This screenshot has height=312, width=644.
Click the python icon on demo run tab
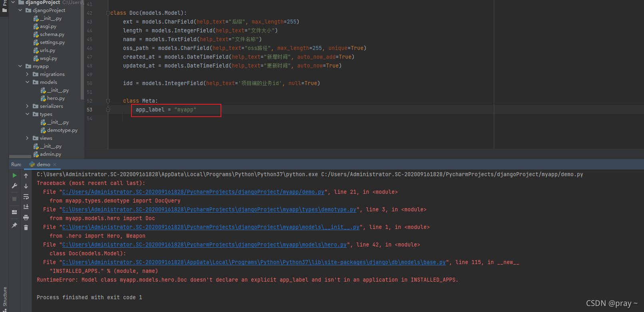[x=32, y=165]
